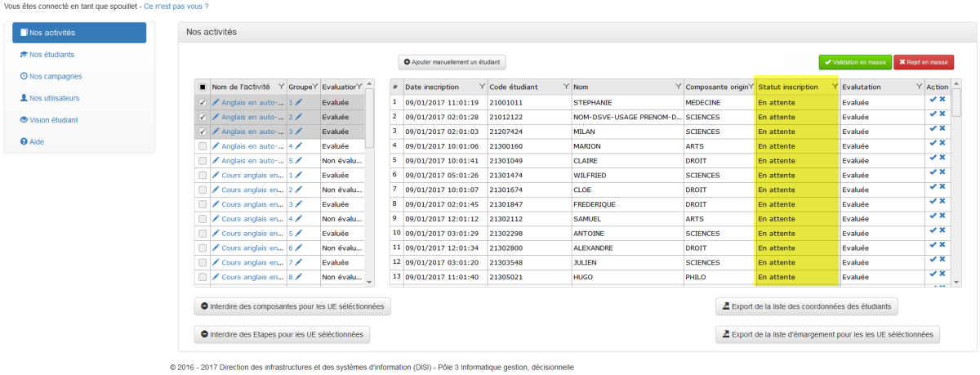Go to Nos campagnes in the sidebar
Viewport: 980px width, 375px height.
pyautogui.click(x=55, y=76)
